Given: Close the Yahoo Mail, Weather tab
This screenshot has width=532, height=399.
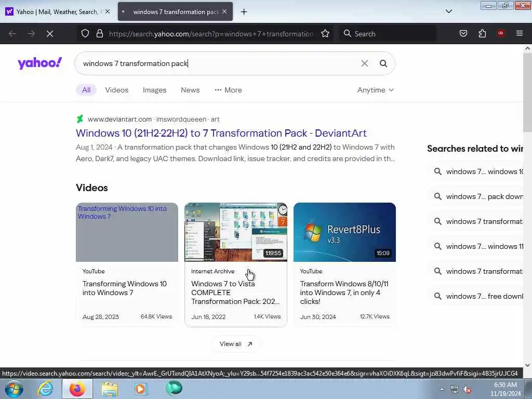Looking at the screenshot, I should 108,11.
